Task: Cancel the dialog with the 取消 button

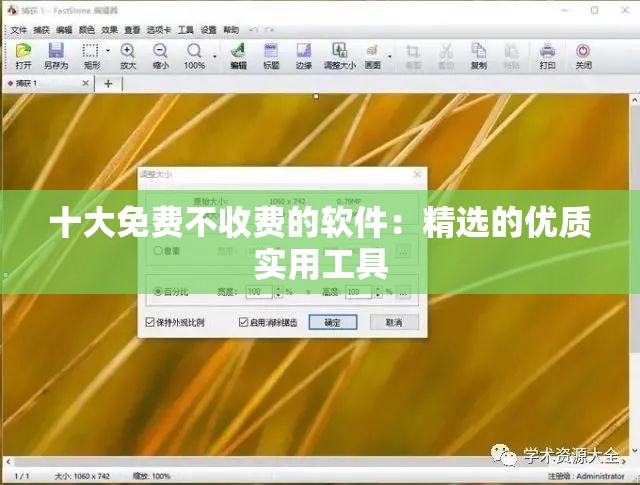Action: pyautogui.click(x=394, y=322)
